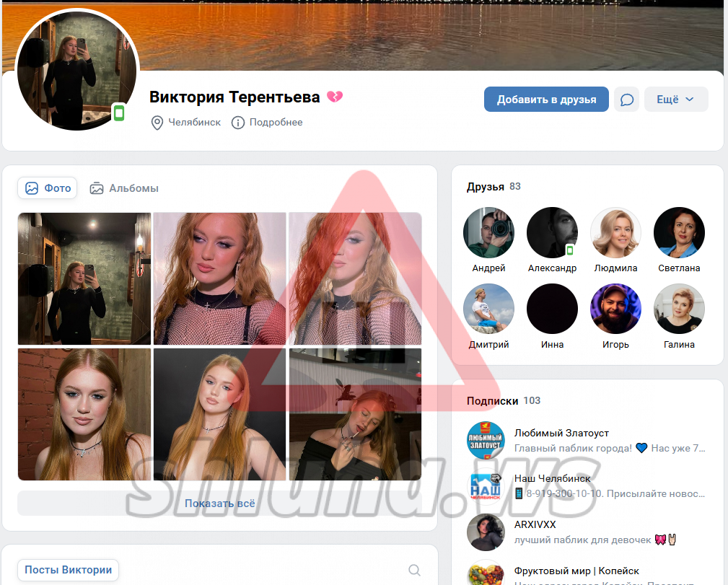Open the Друзья list heading
728x585 pixels.
(x=486, y=187)
